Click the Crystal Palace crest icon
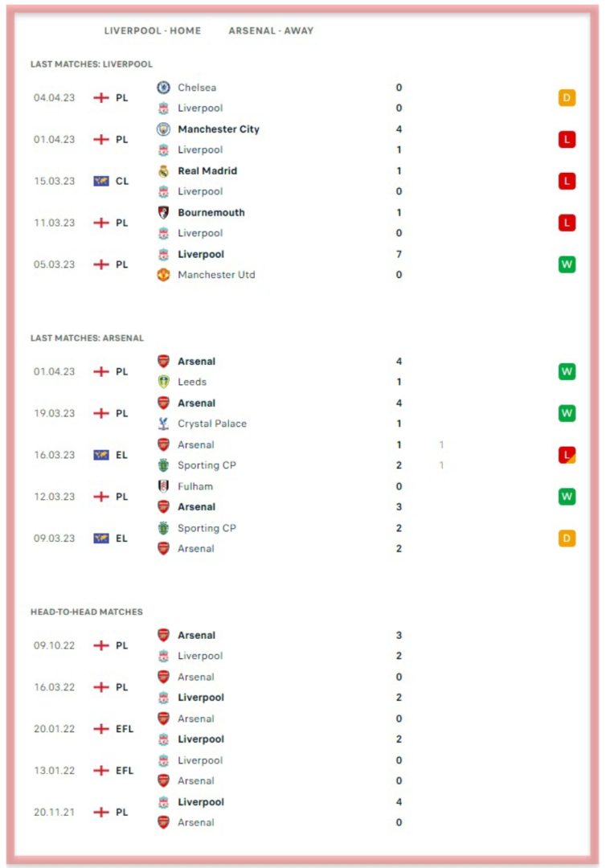This screenshot has width=606, height=868. (x=163, y=424)
